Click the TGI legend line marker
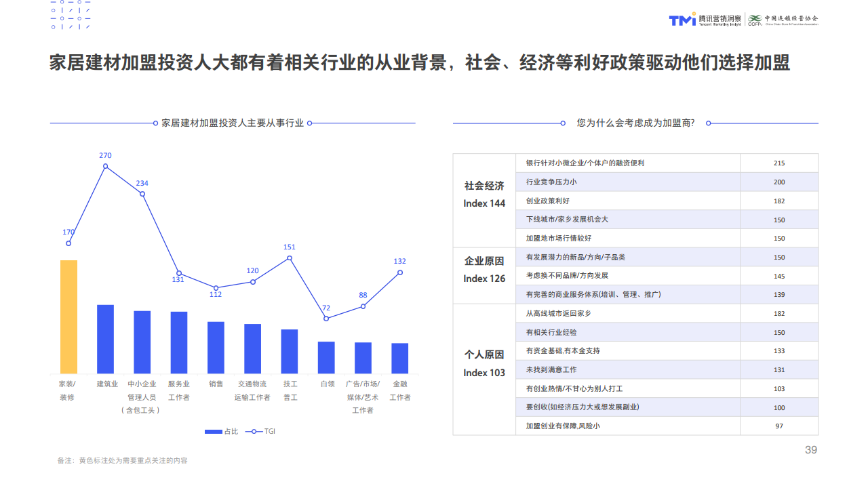Screen dimensions: 868x488 [x=254, y=432]
